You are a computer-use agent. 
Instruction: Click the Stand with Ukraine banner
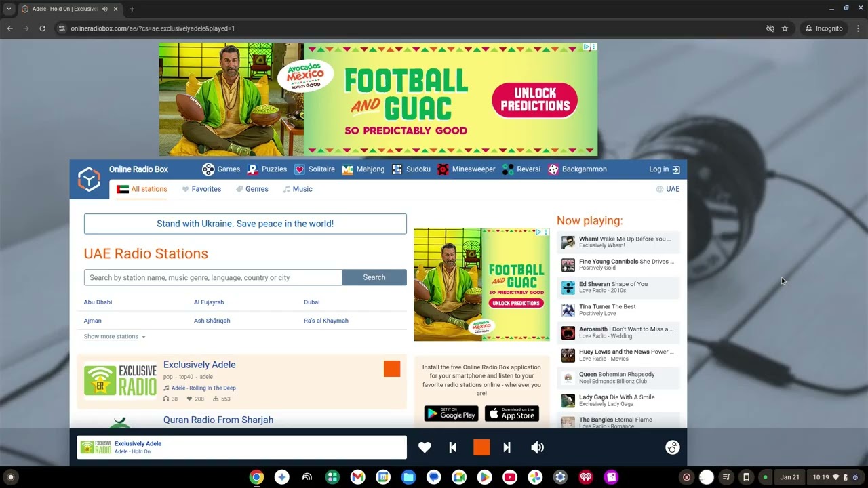[x=245, y=224]
